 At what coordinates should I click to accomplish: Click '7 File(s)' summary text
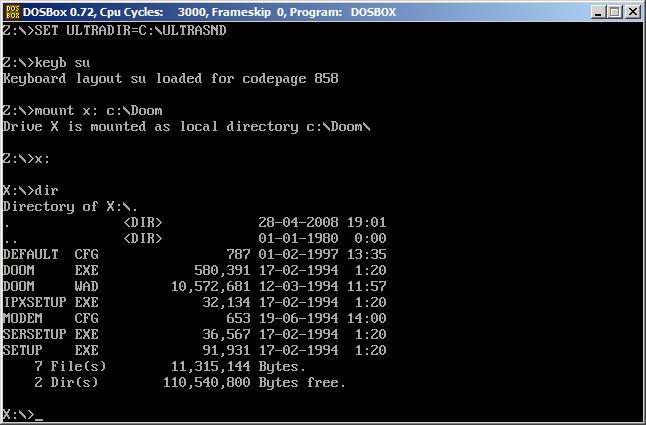(x=70, y=367)
